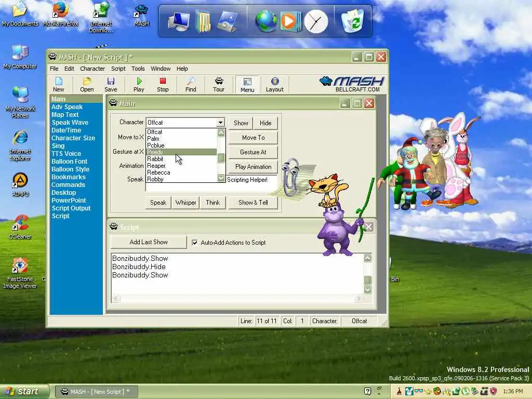
Task: Click MASH taskbar window button
Action: tap(96, 392)
